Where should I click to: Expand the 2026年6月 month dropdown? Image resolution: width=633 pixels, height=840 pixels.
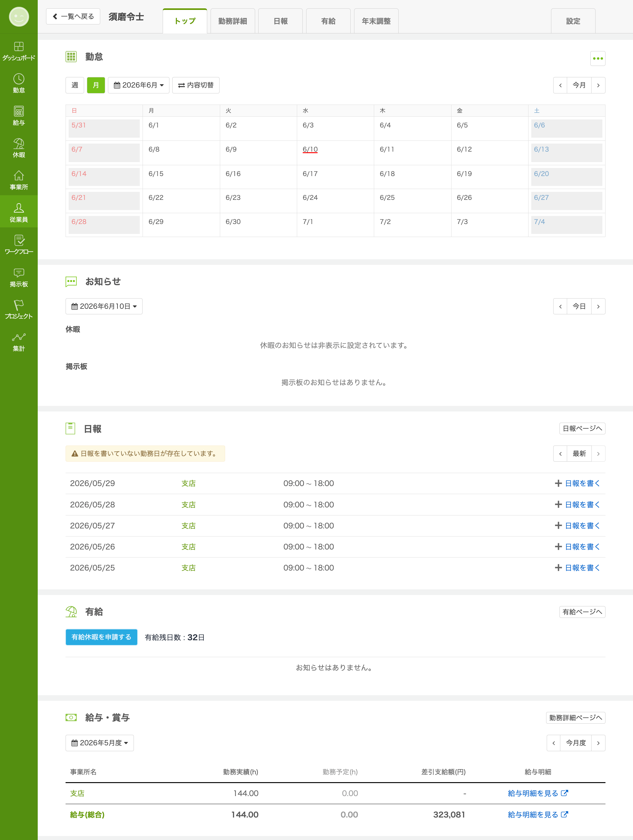point(139,85)
